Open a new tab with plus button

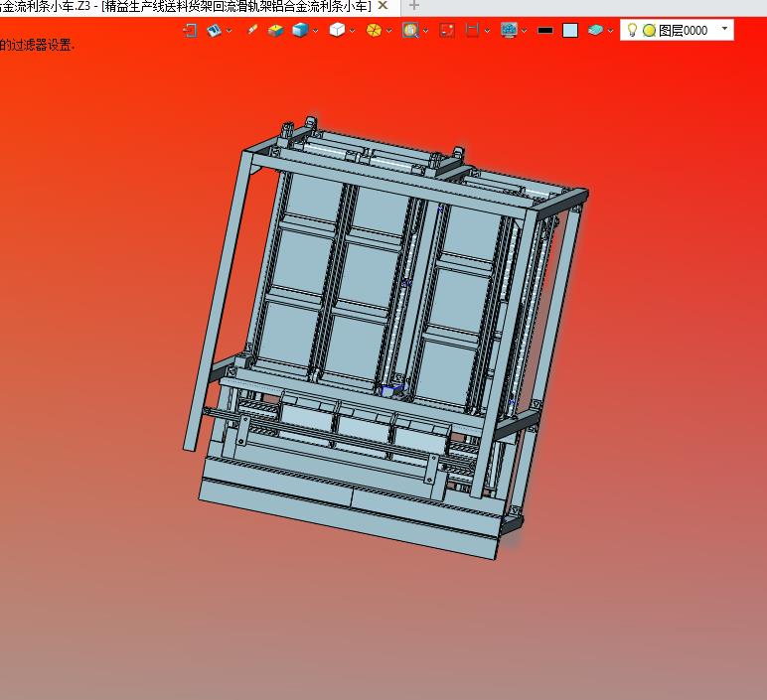tap(414, 6)
